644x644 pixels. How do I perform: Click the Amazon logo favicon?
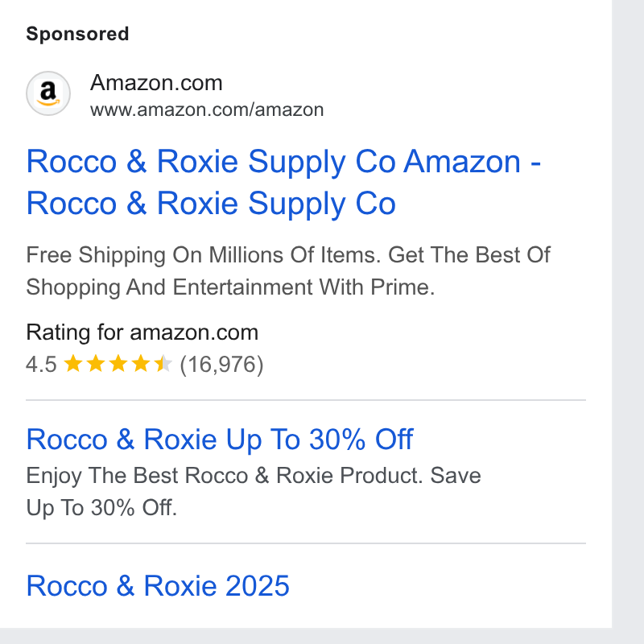point(48,93)
